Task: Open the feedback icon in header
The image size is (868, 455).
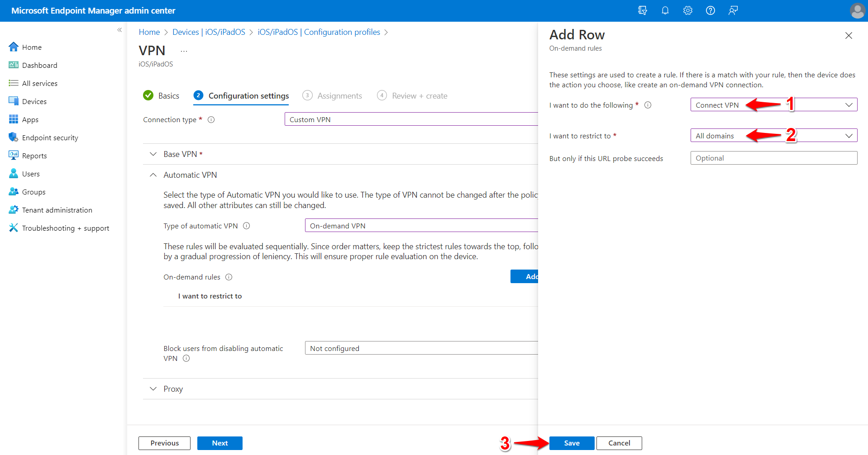Action: [x=733, y=10]
